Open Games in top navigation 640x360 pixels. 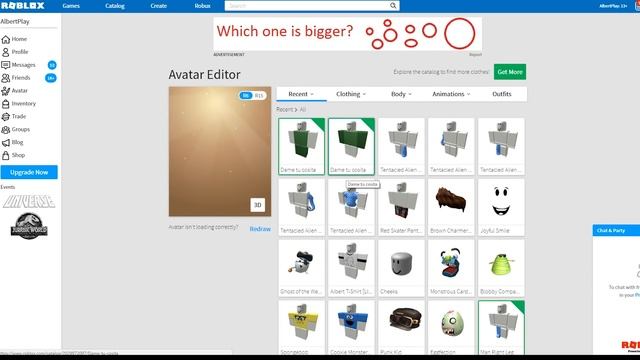point(71,6)
